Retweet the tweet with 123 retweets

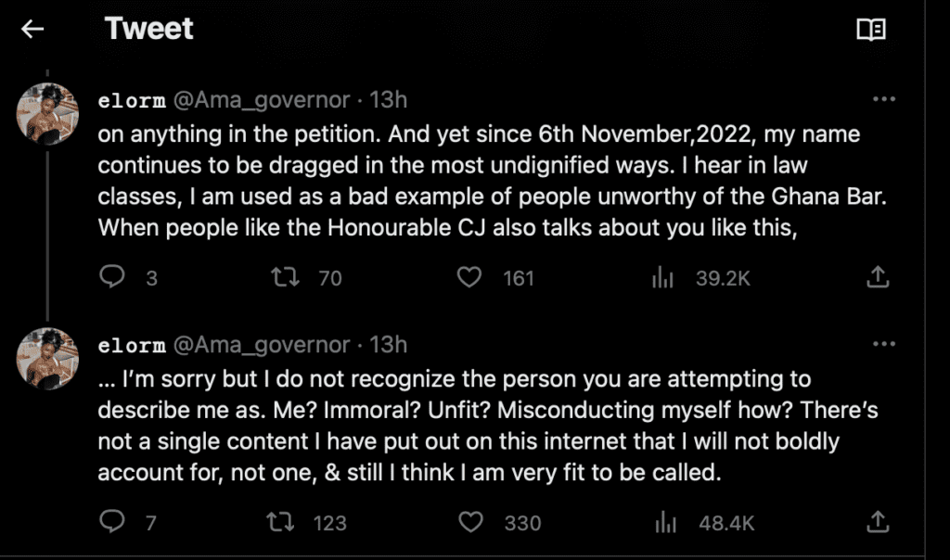tap(278, 522)
